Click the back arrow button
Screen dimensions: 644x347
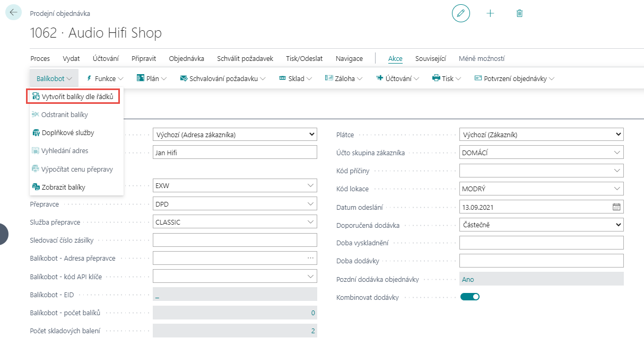pos(13,13)
